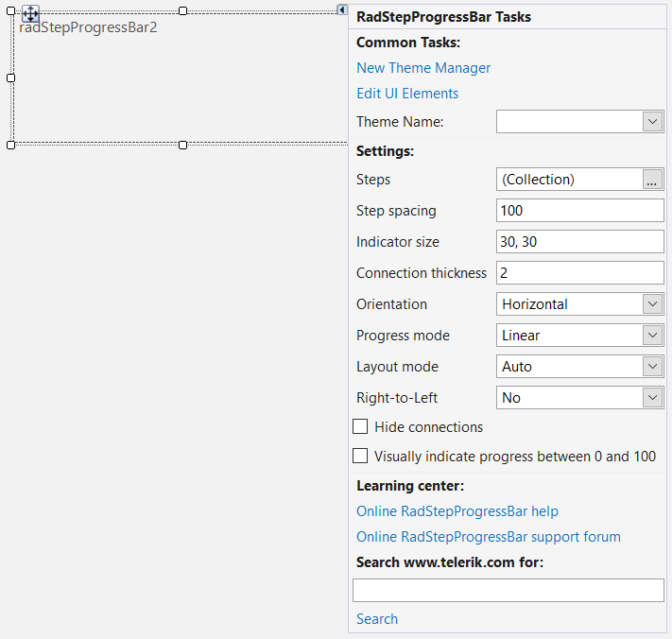Open the New Theme Manager link

coord(423,68)
